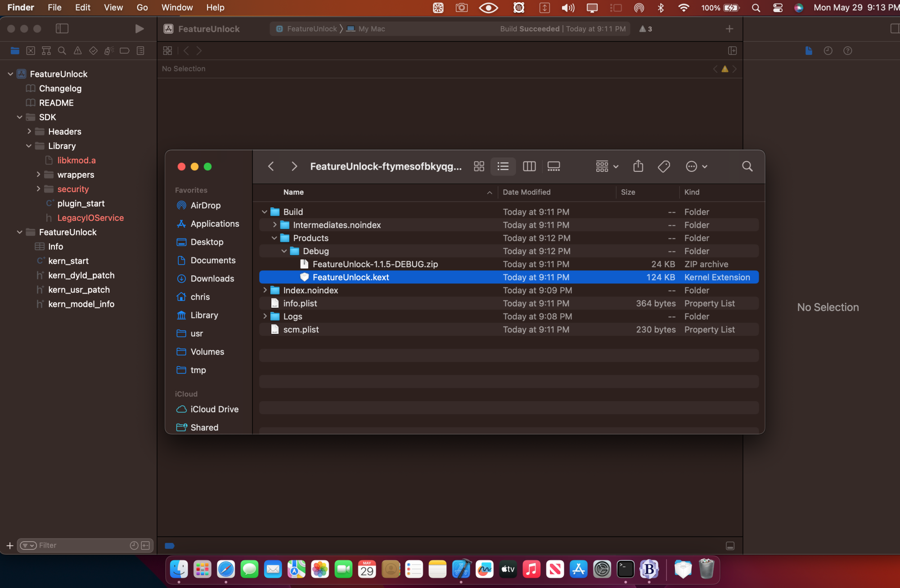Open the test navigator diamond icon
Image resolution: width=900 pixels, height=588 pixels.
coord(93,51)
